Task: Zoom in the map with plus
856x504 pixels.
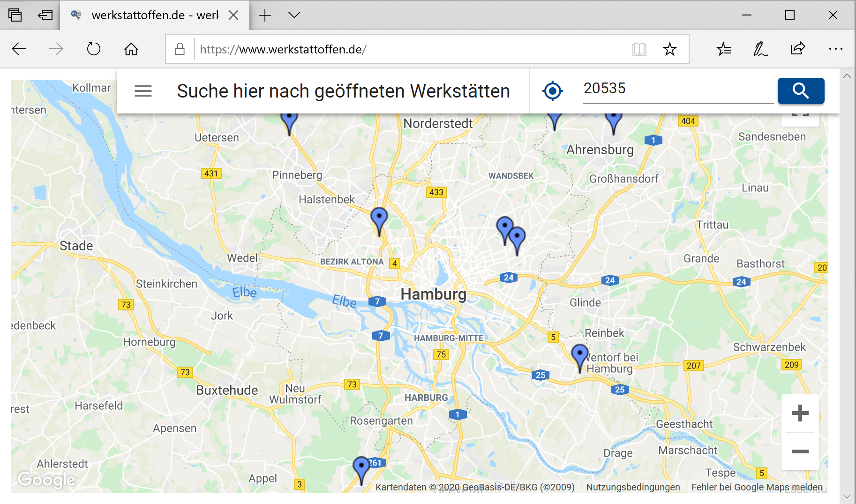Action: point(800,413)
